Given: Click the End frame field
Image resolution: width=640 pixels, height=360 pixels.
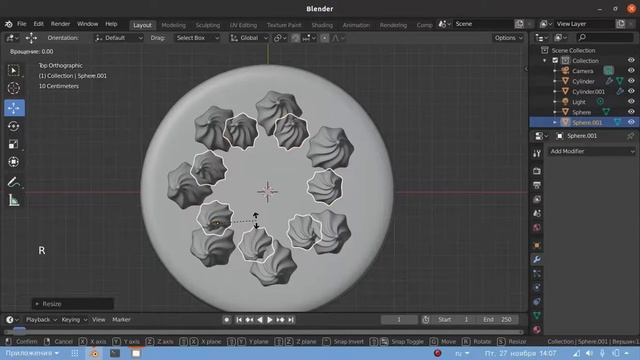Looking at the screenshot, I should pos(498,320).
